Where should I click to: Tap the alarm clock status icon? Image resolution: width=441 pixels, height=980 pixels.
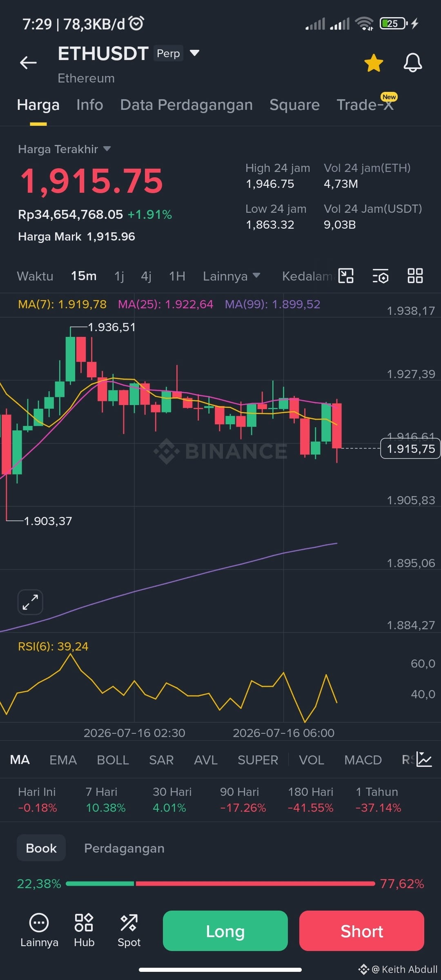(136, 23)
